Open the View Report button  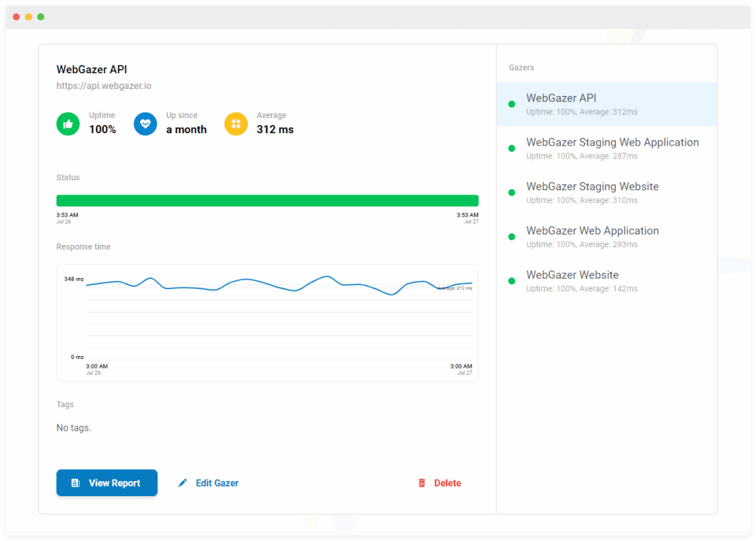click(107, 483)
